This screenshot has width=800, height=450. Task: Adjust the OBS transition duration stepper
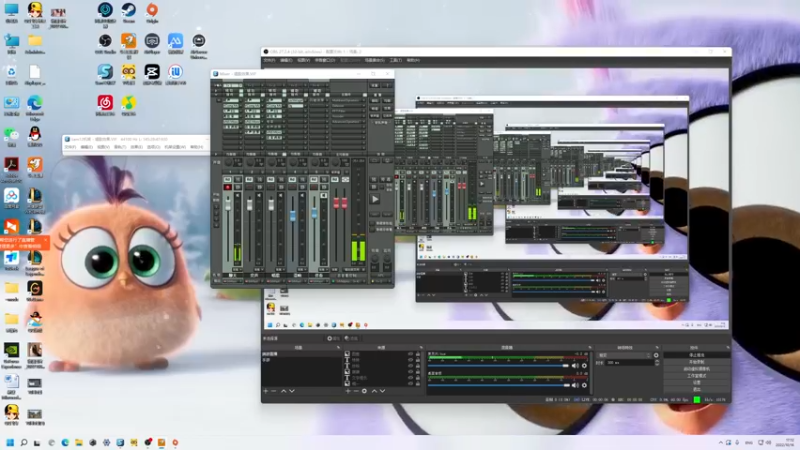[x=657, y=363]
